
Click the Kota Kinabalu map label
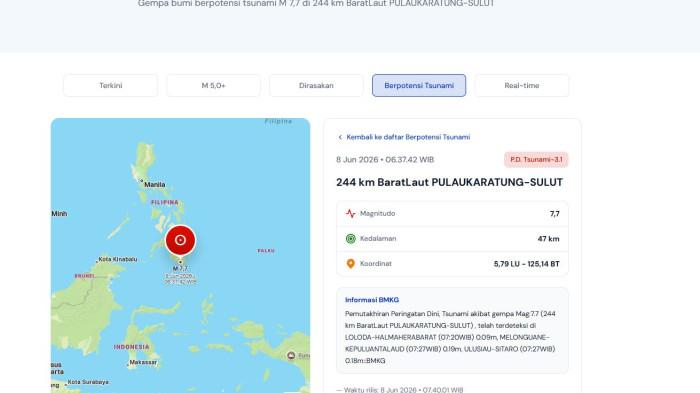coord(118,259)
